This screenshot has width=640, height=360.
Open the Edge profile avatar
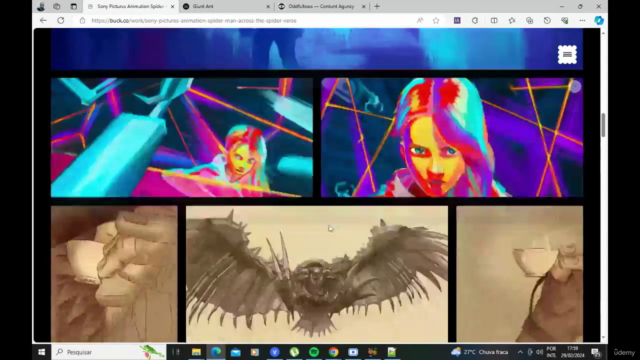41,7
